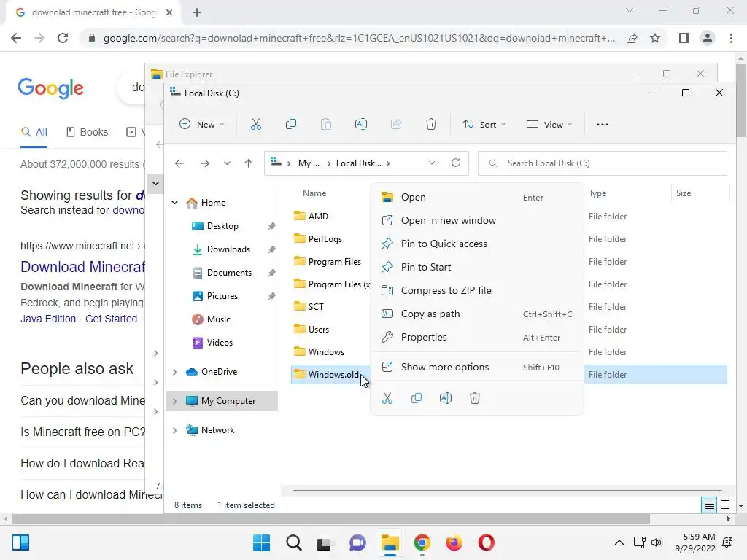Collapse the Home tree node
This screenshot has width=747, height=560.
tap(175, 203)
